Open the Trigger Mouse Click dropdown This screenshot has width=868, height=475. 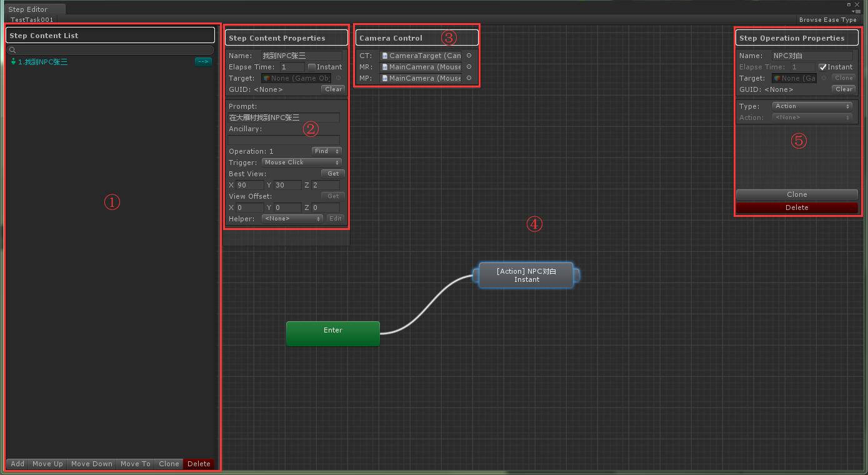(x=302, y=162)
